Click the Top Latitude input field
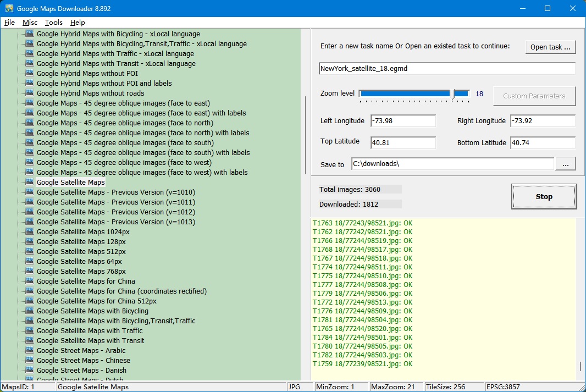The height and width of the screenshot is (392, 586). (403, 142)
